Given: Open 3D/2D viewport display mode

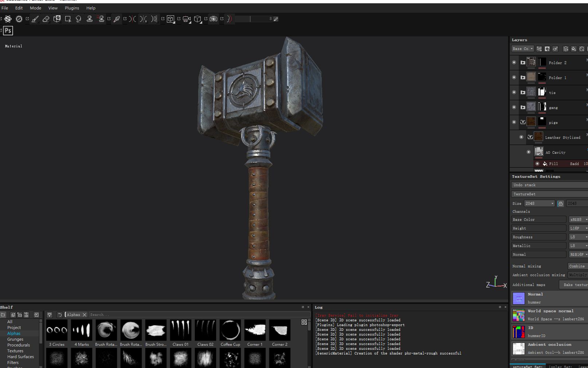Looking at the screenshot, I should [x=170, y=19].
